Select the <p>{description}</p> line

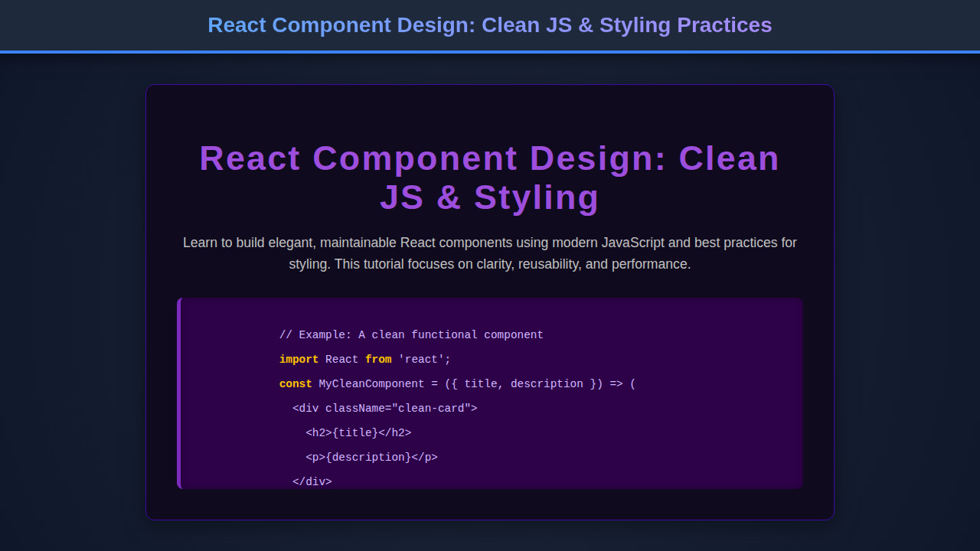tap(372, 457)
